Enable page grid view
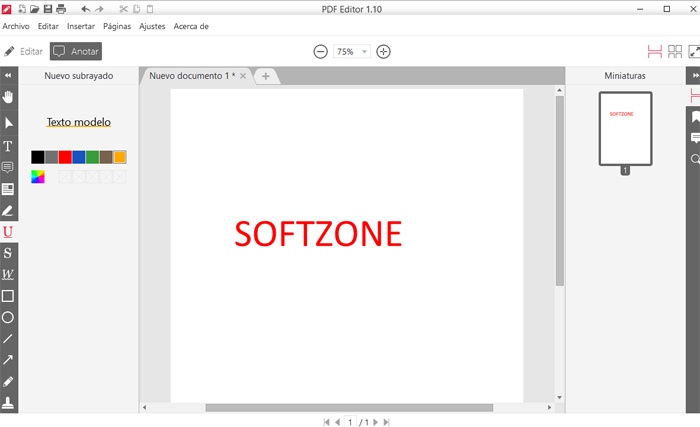The width and height of the screenshot is (700, 427). point(675,51)
